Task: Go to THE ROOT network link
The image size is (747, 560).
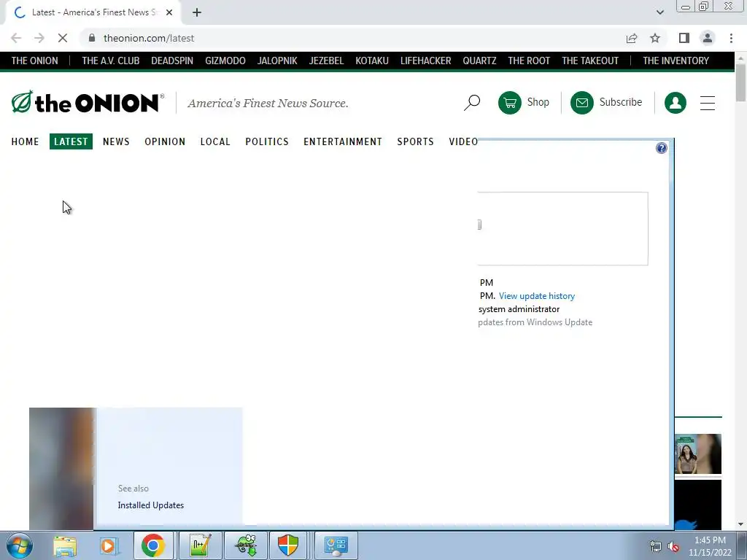Action: (529, 61)
